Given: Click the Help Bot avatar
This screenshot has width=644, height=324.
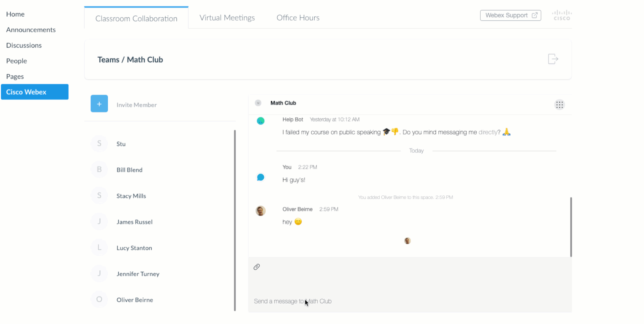Looking at the screenshot, I should click(x=261, y=121).
